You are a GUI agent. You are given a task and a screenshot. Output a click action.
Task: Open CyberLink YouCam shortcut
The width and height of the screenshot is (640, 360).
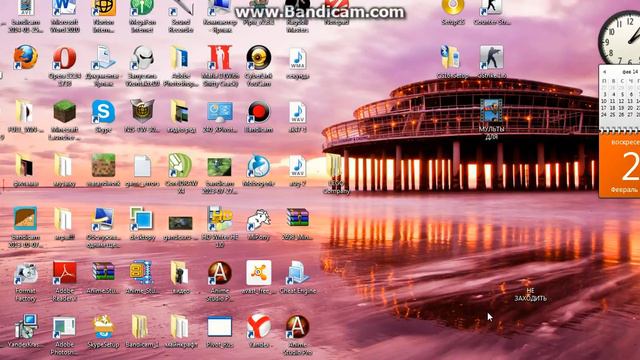coord(258,58)
